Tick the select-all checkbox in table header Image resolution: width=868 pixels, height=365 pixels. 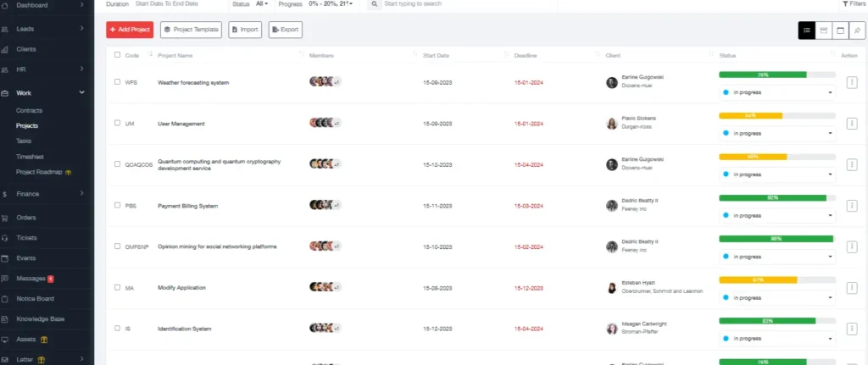(117, 55)
